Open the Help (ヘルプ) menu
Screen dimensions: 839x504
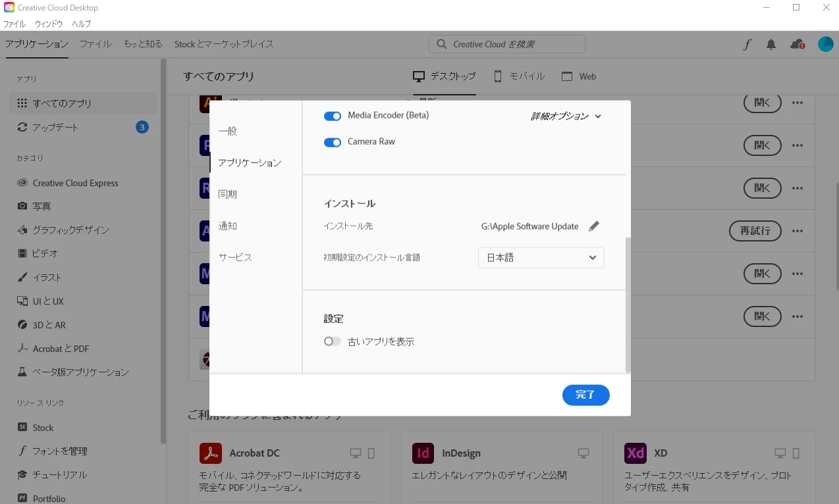point(81,24)
